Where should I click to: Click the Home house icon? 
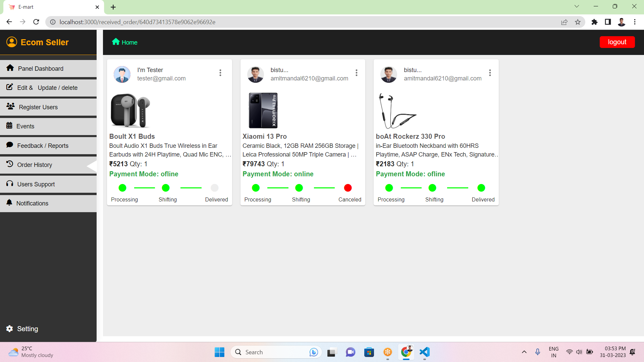(116, 42)
